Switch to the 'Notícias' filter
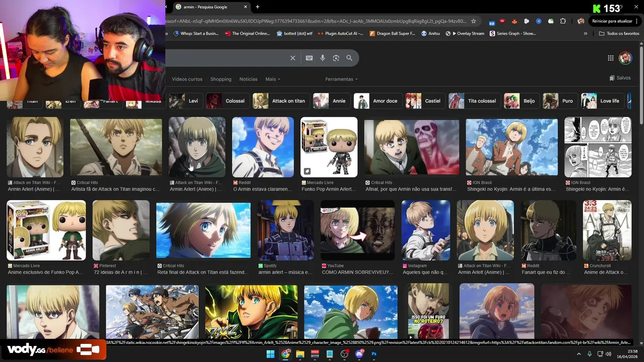Screen dimensions: 644x362 [249, 79]
